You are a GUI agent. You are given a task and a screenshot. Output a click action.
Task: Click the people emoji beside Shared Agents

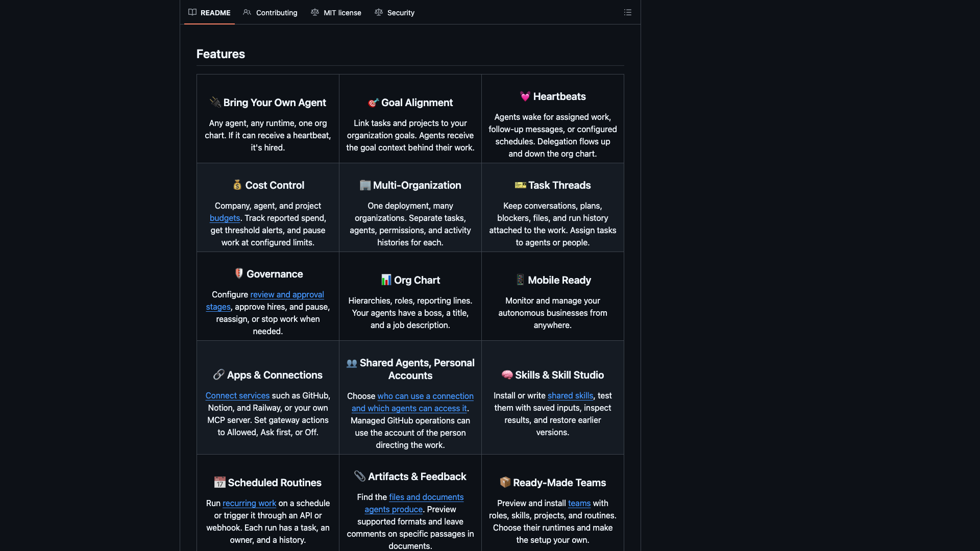point(352,363)
